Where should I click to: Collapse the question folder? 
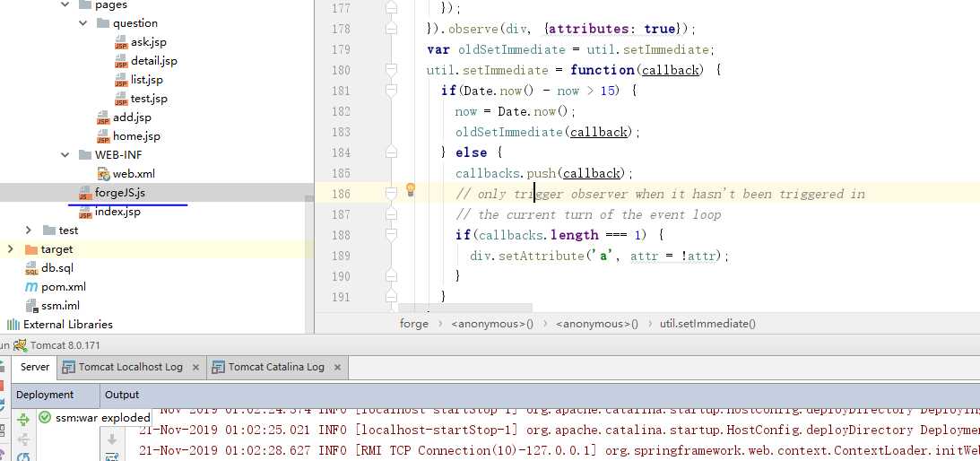pyautogui.click(x=83, y=24)
